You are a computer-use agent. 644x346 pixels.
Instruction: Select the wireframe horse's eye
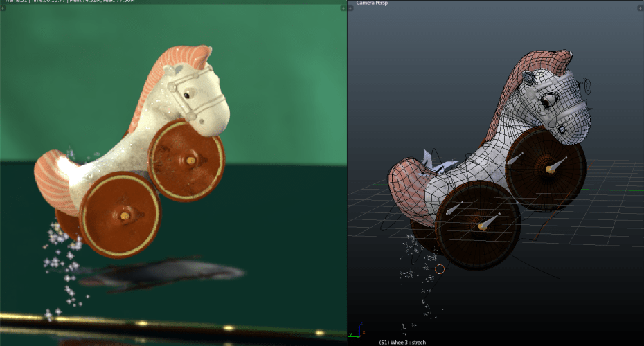pos(548,101)
